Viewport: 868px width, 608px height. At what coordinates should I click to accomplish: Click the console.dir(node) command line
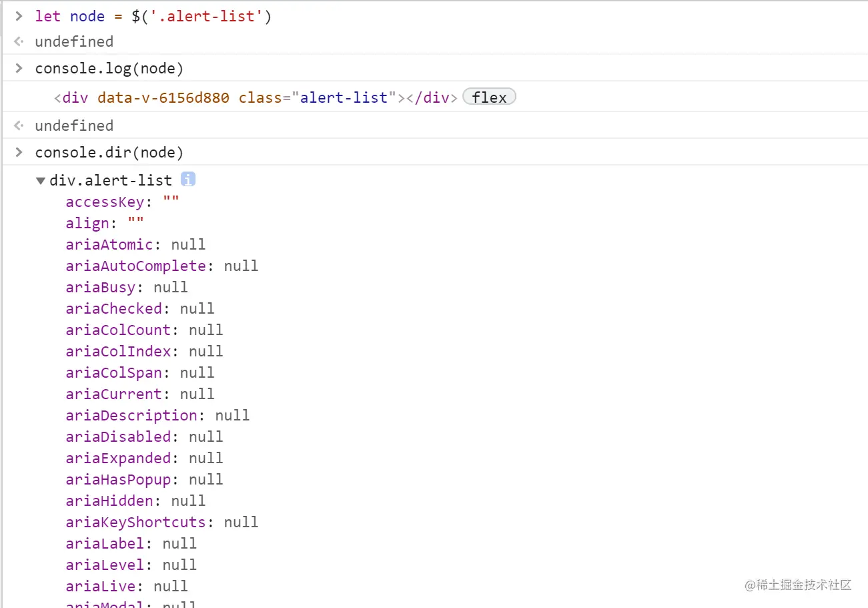coord(109,153)
